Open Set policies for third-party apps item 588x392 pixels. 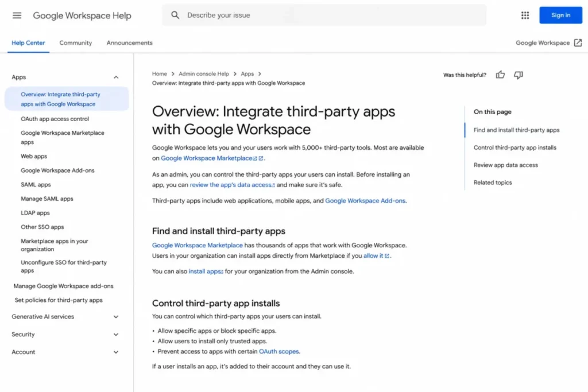tap(59, 300)
